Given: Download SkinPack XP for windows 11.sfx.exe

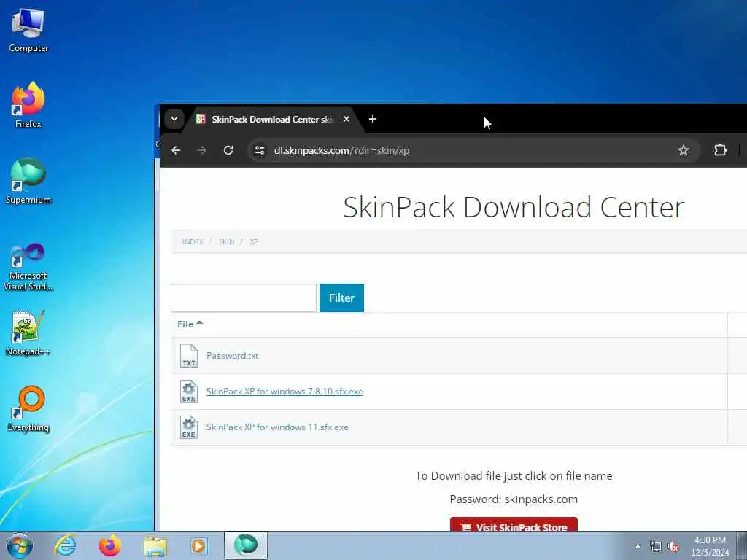Looking at the screenshot, I should 277,427.
